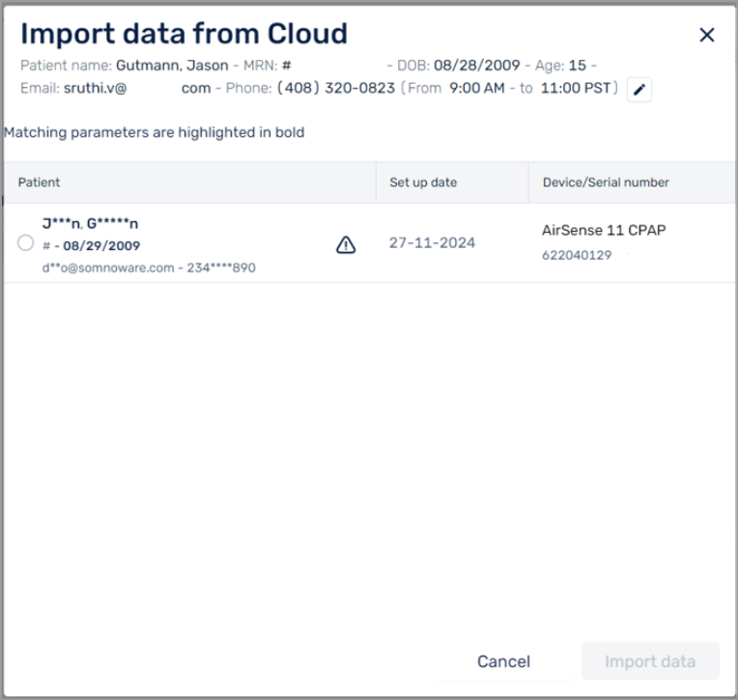738x700 pixels.
Task: Click the masked patient name J***n, G*****n
Action: 90,223
